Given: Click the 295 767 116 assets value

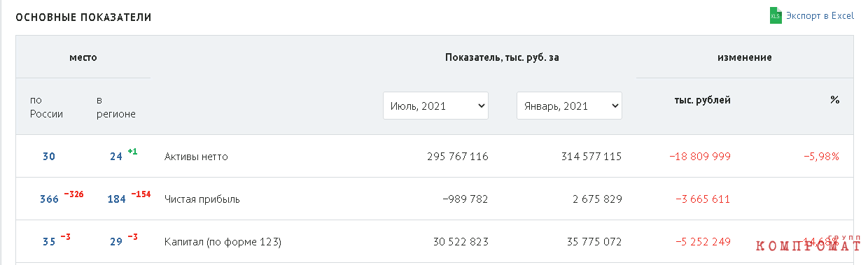Looking at the screenshot, I should [x=458, y=157].
